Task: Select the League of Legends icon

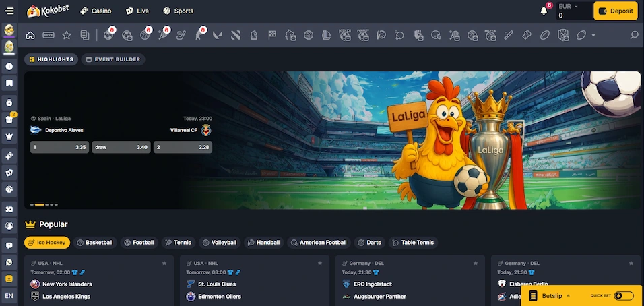Action: tap(327, 35)
